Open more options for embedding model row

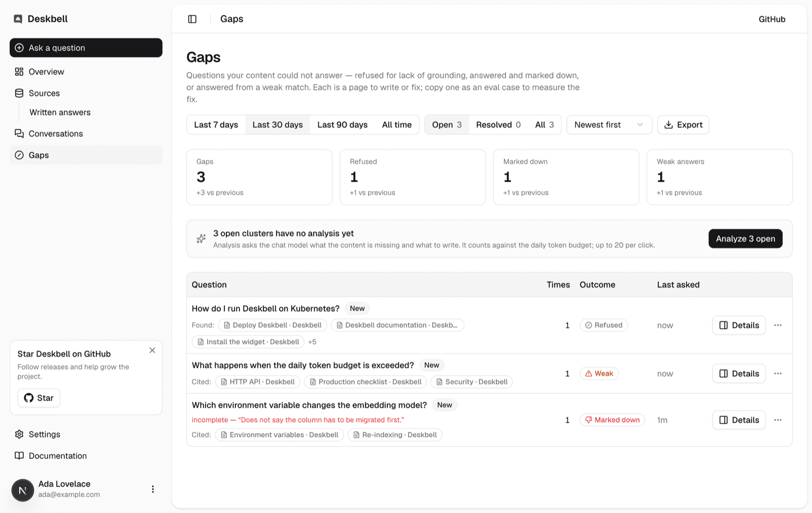(777, 420)
